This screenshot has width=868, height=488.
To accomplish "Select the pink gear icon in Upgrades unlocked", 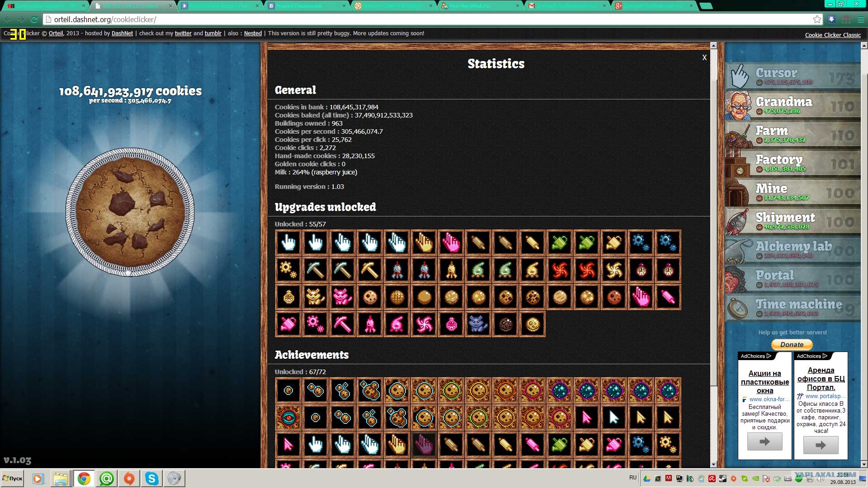I will pos(316,324).
